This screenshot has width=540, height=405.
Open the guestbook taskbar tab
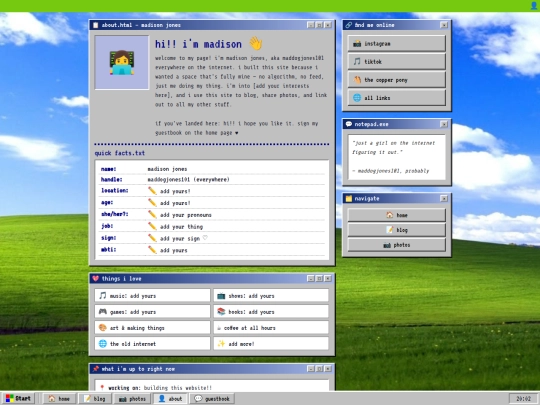[212, 398]
